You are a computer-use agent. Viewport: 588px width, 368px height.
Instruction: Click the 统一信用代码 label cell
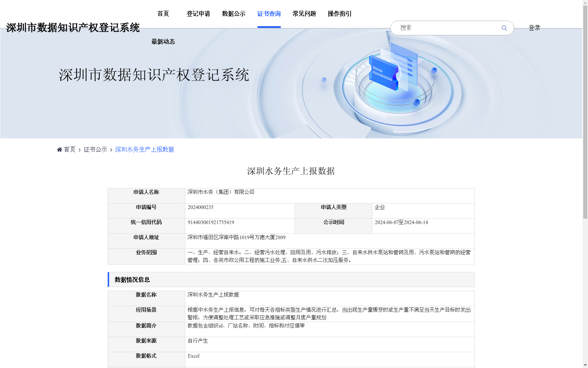tap(146, 226)
